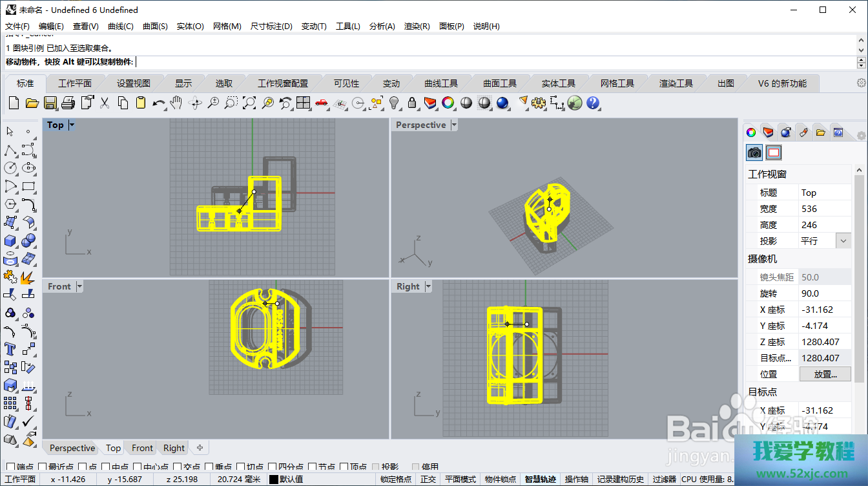This screenshot has width=868, height=486.
Task: Click the 宽度 value field showing 536
Action: pos(825,209)
